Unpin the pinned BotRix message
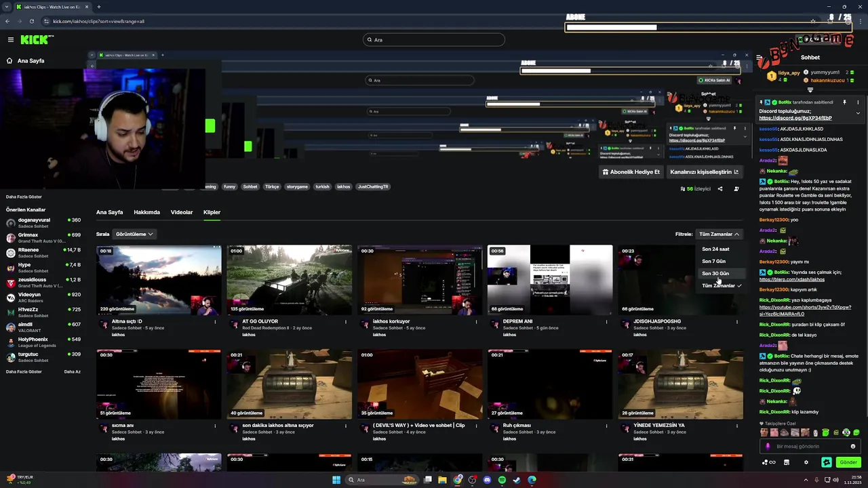The height and width of the screenshot is (488, 868). [x=844, y=102]
